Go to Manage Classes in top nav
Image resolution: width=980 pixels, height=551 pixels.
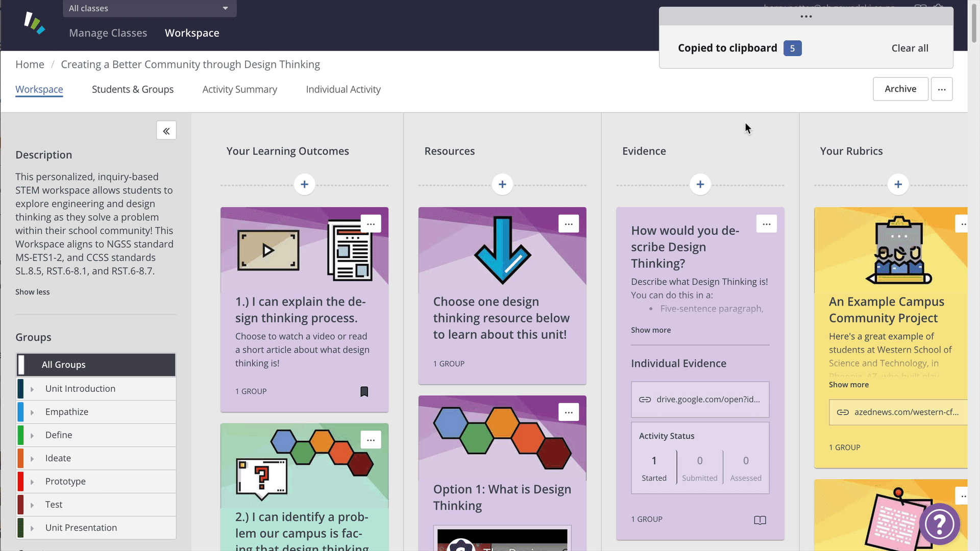pos(108,33)
